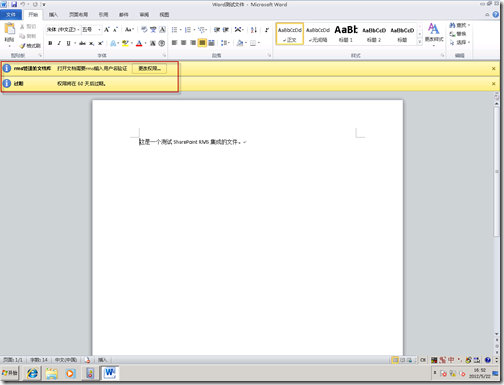Click the Save icon in quick access toolbar
504x385 pixels.
14,4
